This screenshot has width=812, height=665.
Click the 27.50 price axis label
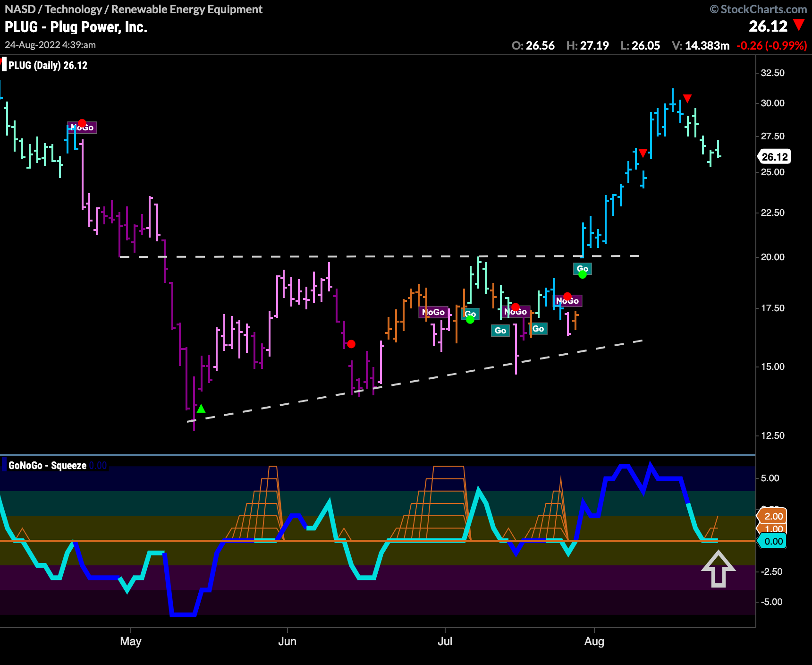773,136
